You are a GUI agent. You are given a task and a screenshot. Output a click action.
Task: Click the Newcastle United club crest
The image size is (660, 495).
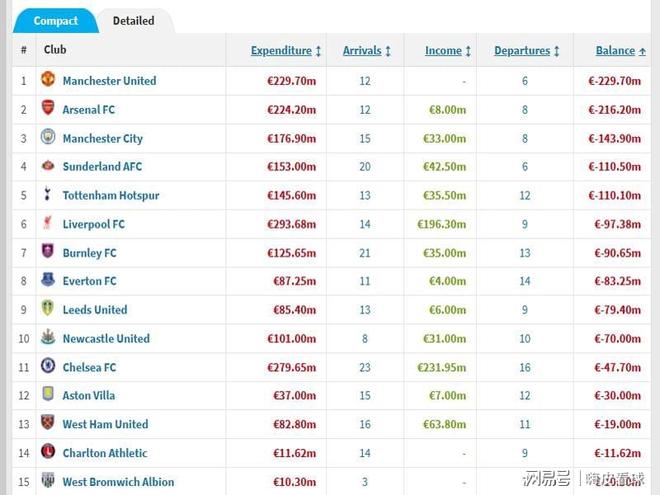pos(48,337)
